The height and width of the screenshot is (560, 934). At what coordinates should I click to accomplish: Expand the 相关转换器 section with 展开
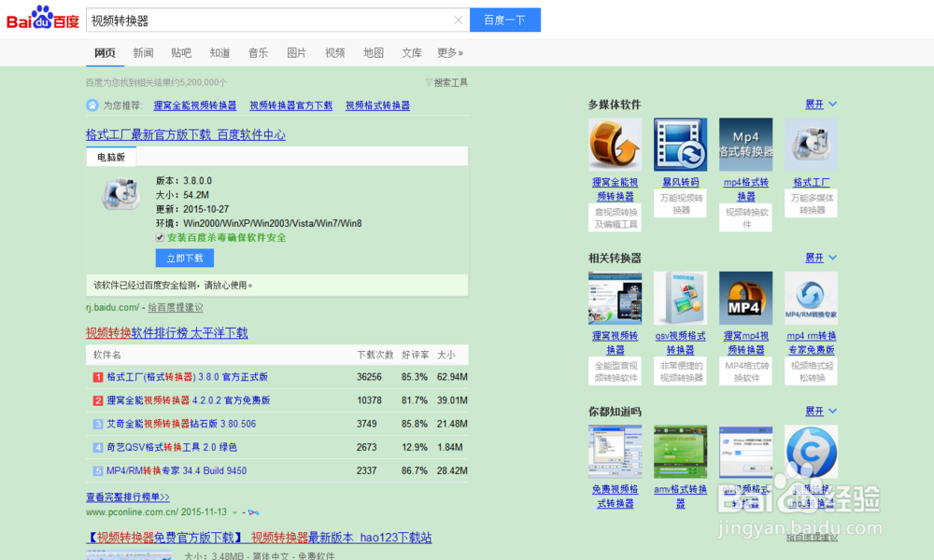point(821,258)
